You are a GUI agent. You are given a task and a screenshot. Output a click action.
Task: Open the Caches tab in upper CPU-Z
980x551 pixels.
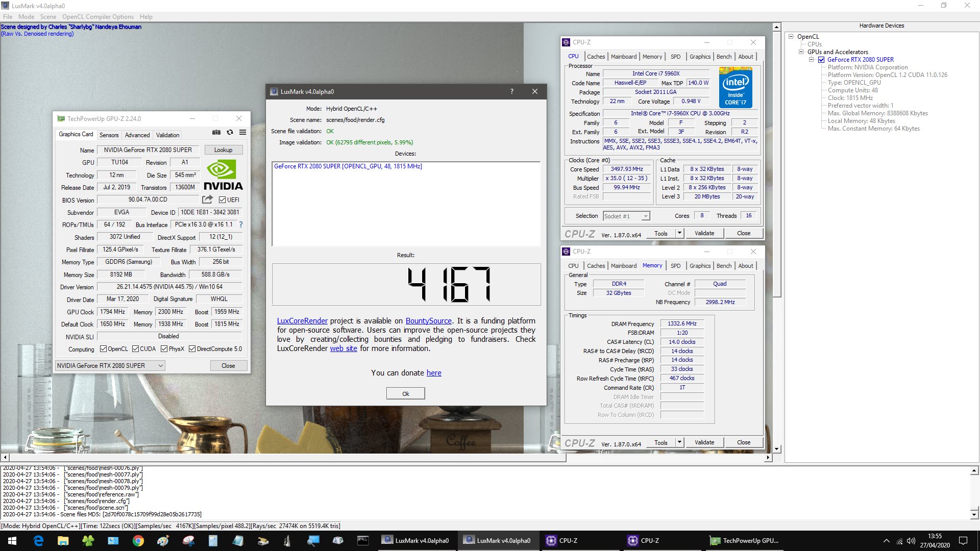(596, 57)
